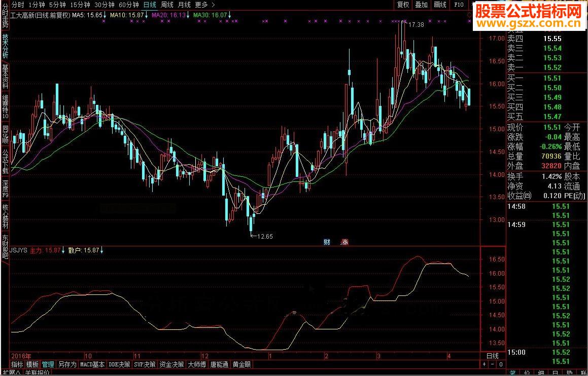Select MACD基本 indicator template
This screenshot has height=376, width=588.
(x=93, y=364)
